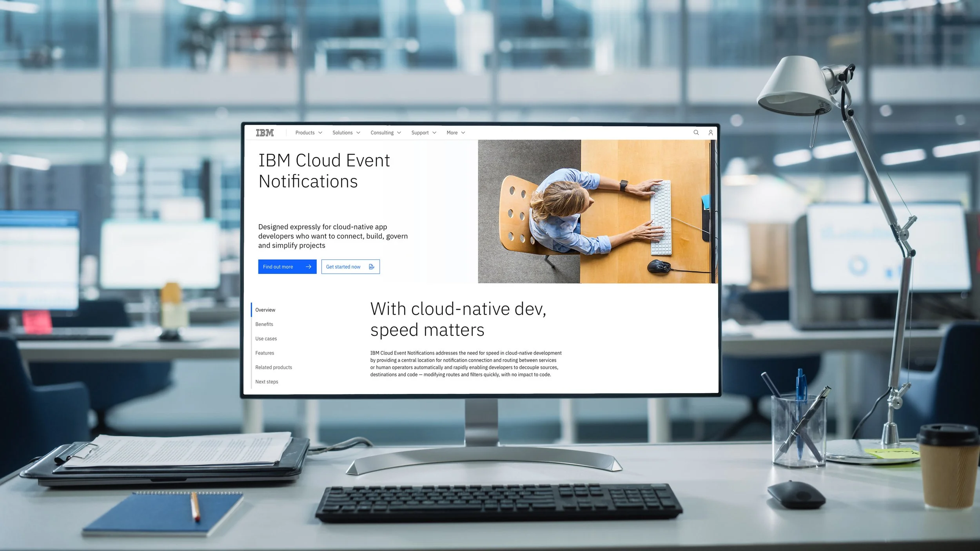Screen dimensions: 980x551
Task: Click the hero image of the woman typing
Action: click(x=596, y=212)
